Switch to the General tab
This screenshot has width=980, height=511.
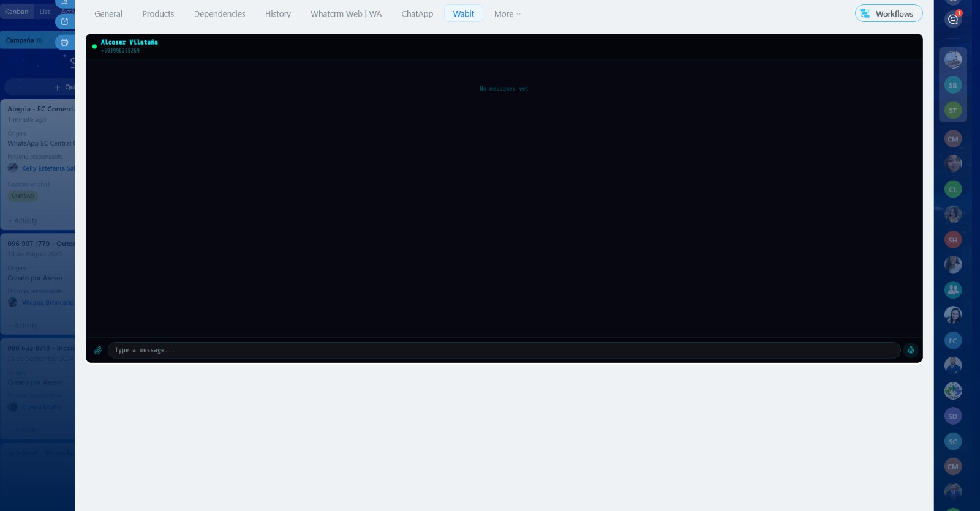click(x=108, y=14)
